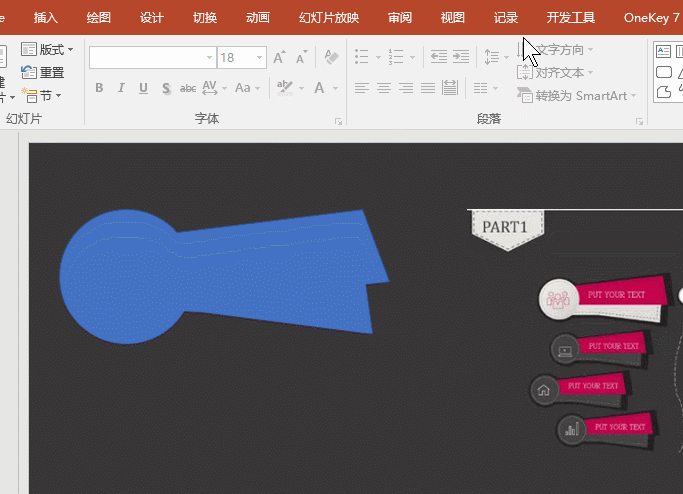Open the Design (设计) ribbon tab
683x494 pixels.
point(151,17)
